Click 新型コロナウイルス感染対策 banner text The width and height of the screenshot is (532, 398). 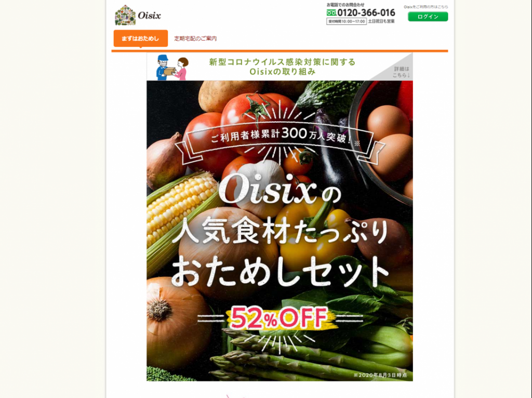[282, 67]
